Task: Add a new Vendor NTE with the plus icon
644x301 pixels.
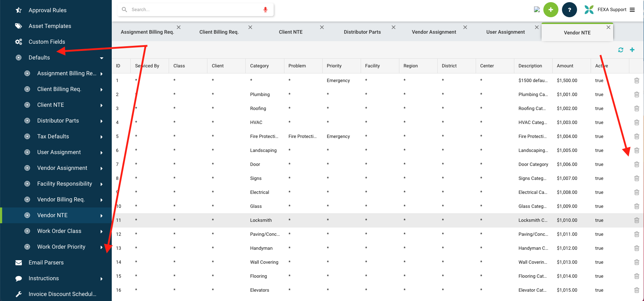Action: (x=632, y=50)
